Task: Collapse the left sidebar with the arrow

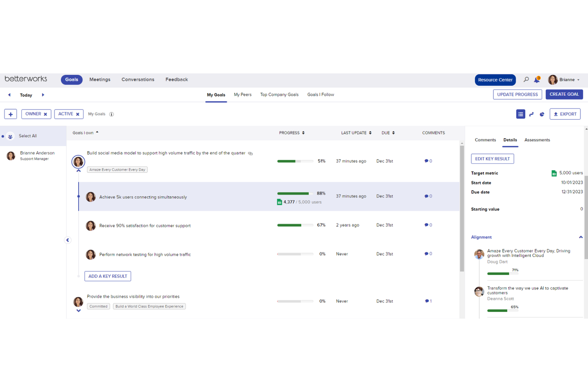Action: [68, 240]
